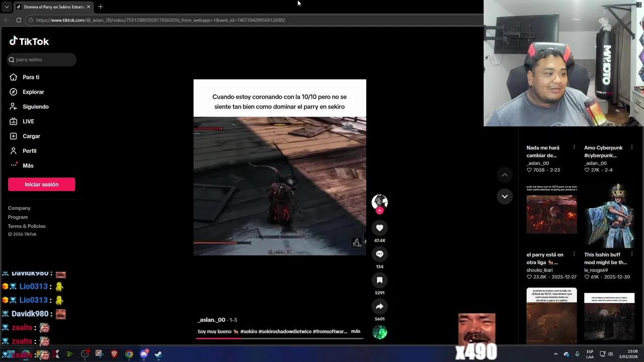Go to next video with down chevron
This screenshot has width=644, height=362.
point(505,196)
